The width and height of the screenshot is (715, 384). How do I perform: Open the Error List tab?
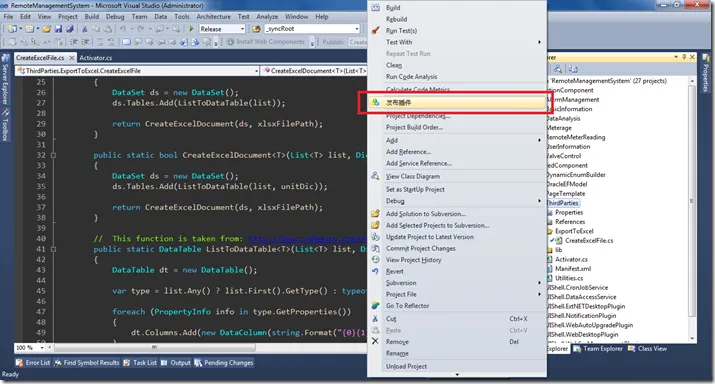click(x=33, y=363)
